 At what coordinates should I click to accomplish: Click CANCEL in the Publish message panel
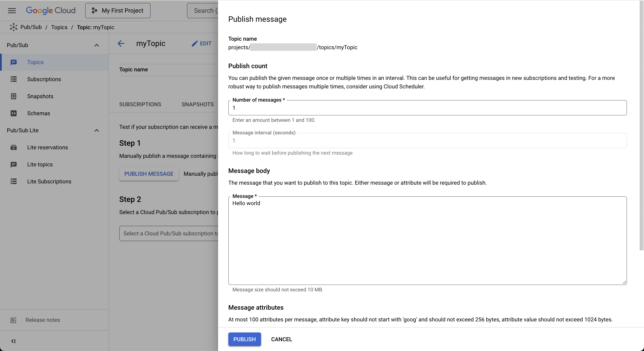[x=282, y=339]
